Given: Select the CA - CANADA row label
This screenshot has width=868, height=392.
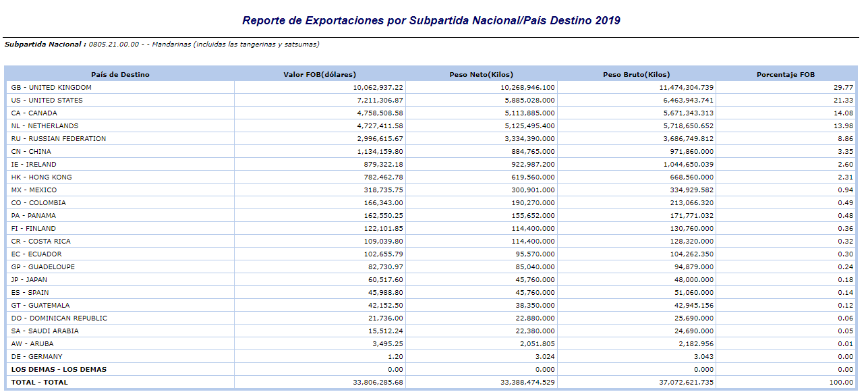Looking at the screenshot, I should 34,113.
